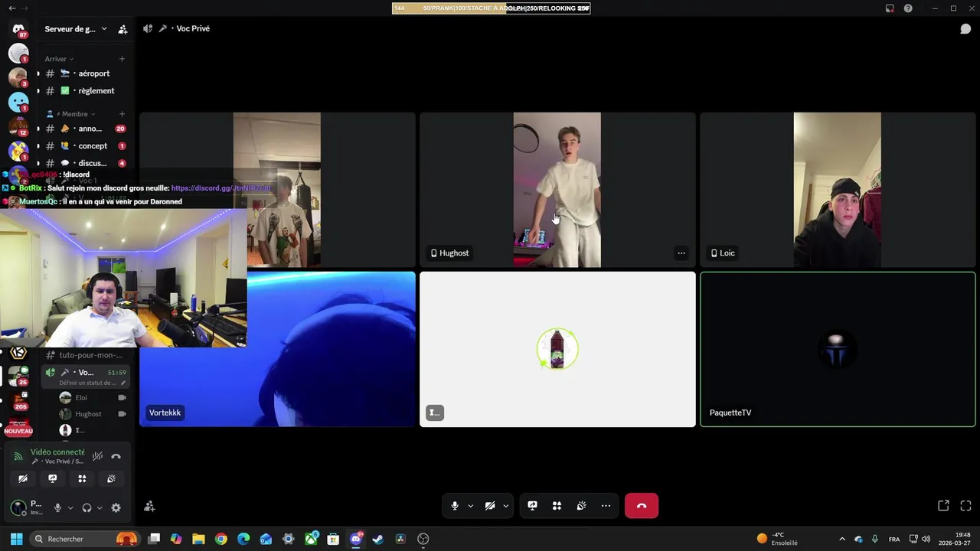Add a channel with plus next to Membre
The image size is (980, 551).
pyautogui.click(x=122, y=114)
